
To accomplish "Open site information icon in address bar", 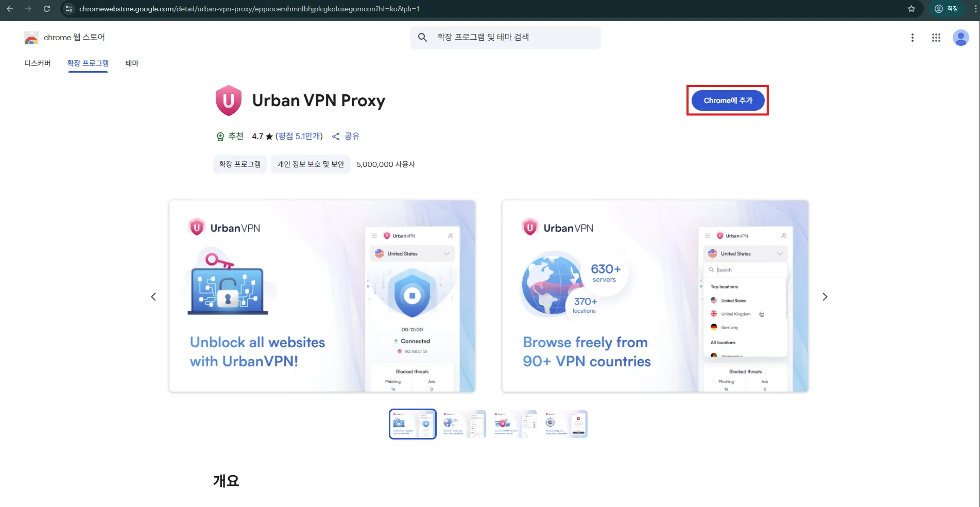I will (69, 9).
